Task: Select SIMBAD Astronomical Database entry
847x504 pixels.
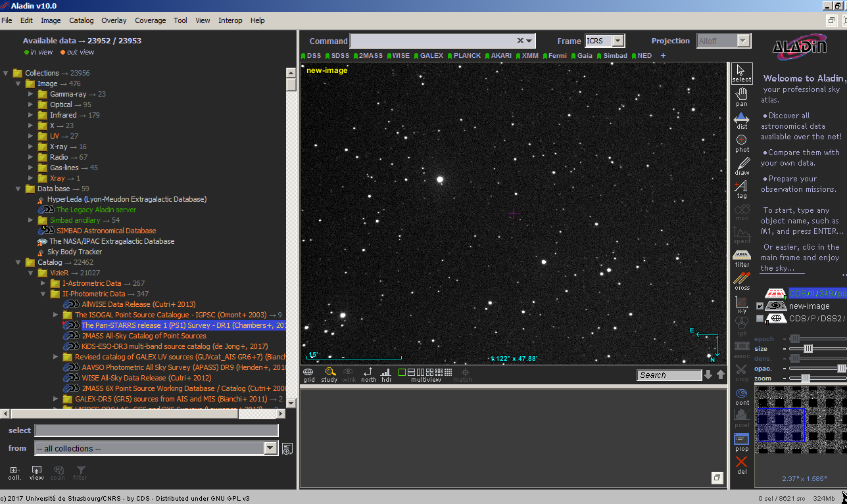Action: (x=106, y=231)
